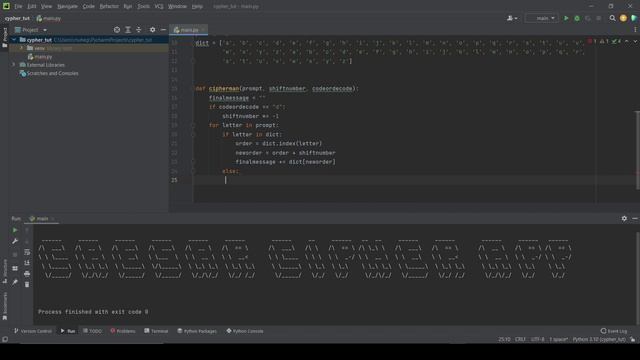Open the Code menu

89,7
